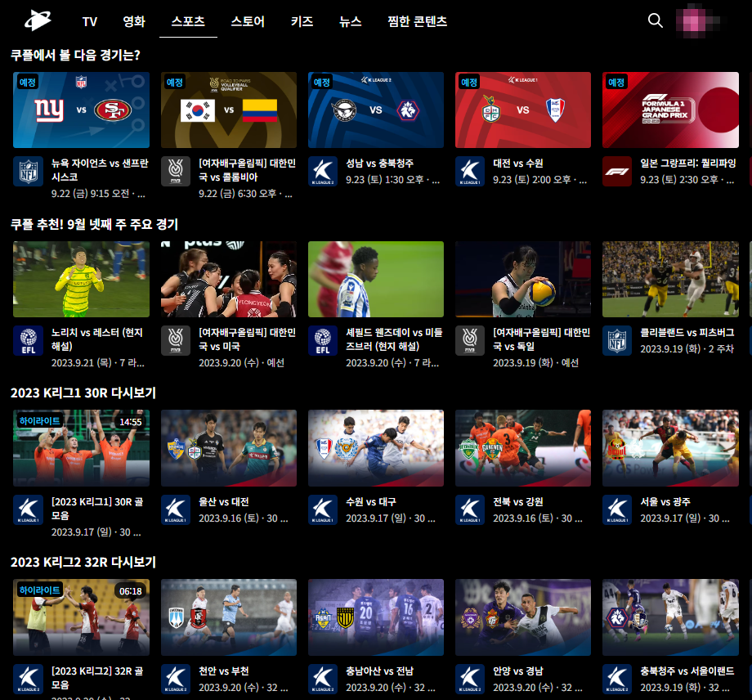Screen dimensions: 752x700
Task: Click K League icon beside 30R 골 모음
Action: pos(29,510)
